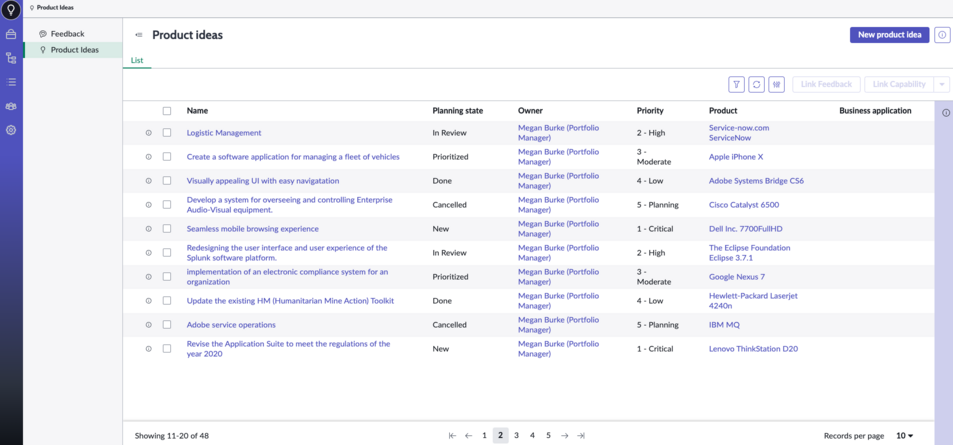Refresh the list with the refresh icon
This screenshot has width=953, height=445.
[756, 85]
